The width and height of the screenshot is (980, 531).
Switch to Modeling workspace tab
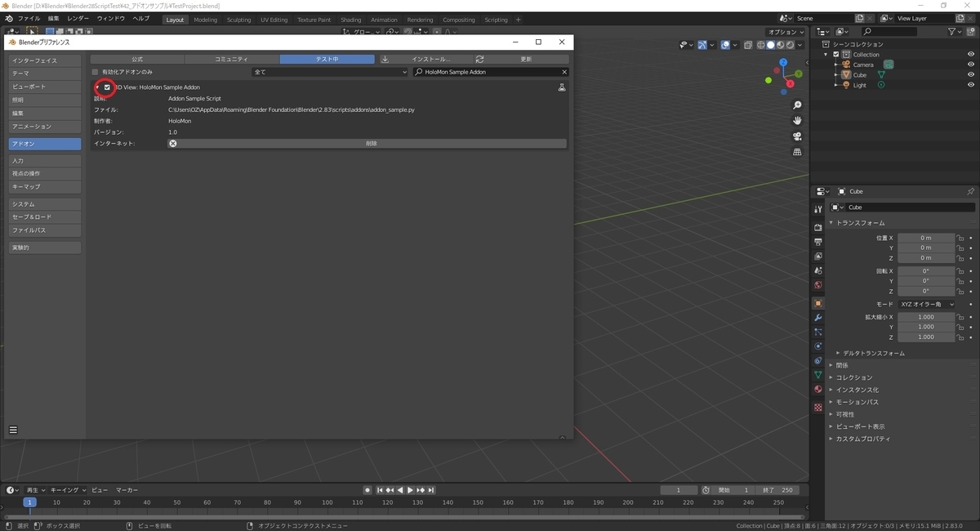click(206, 20)
